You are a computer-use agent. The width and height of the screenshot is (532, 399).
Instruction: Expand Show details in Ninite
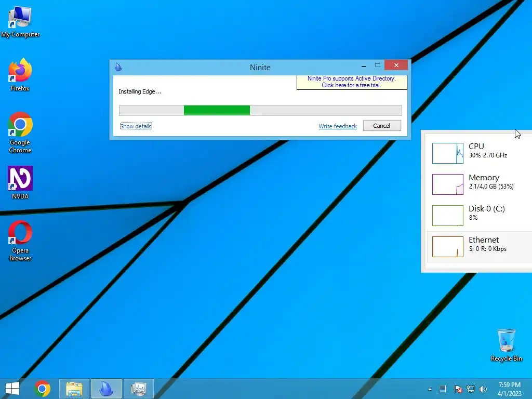[136, 126]
